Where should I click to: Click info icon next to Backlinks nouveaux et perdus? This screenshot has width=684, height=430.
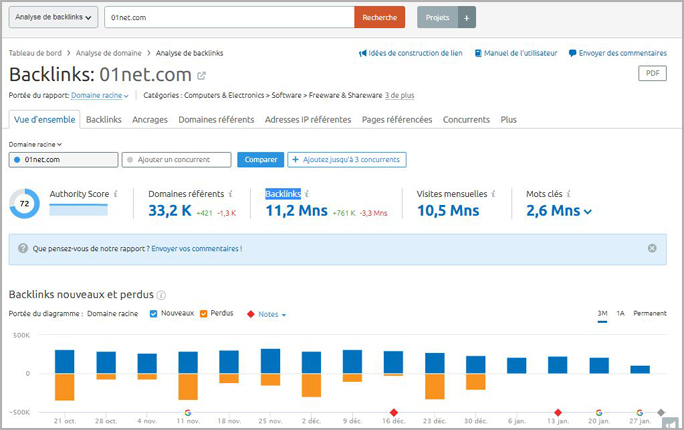pyautogui.click(x=161, y=295)
